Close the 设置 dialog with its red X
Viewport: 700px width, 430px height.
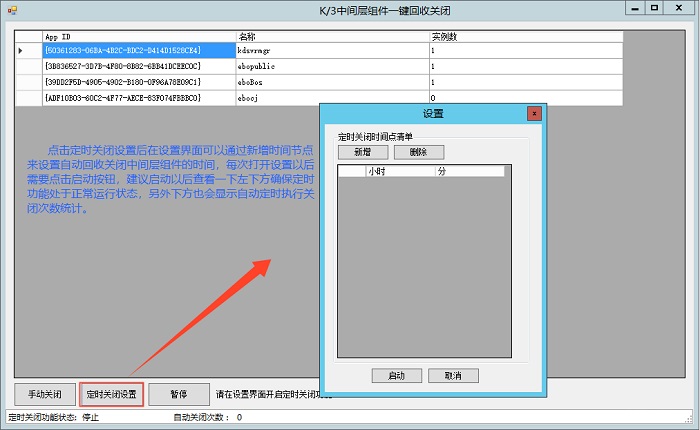tap(533, 114)
